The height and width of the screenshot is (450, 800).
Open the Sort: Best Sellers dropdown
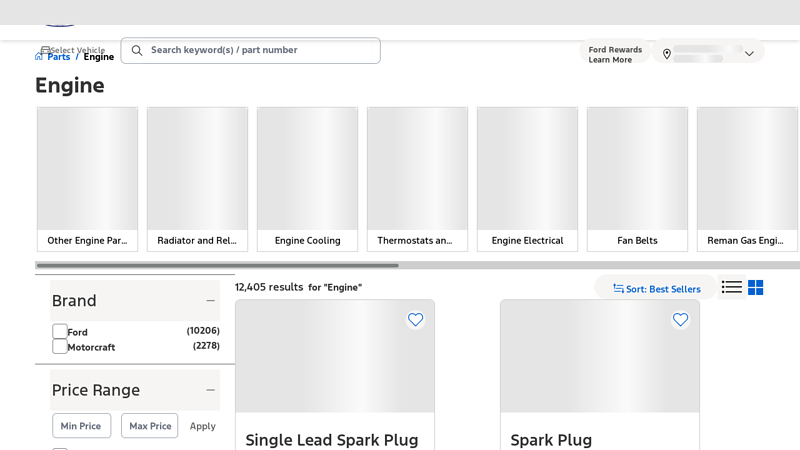656,289
